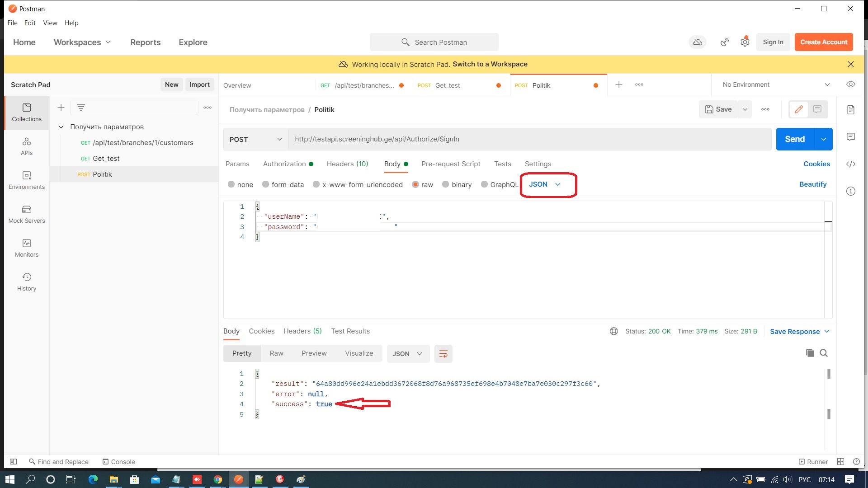The width and height of the screenshot is (868, 488).
Task: Select the binary body type
Action: [457, 184]
